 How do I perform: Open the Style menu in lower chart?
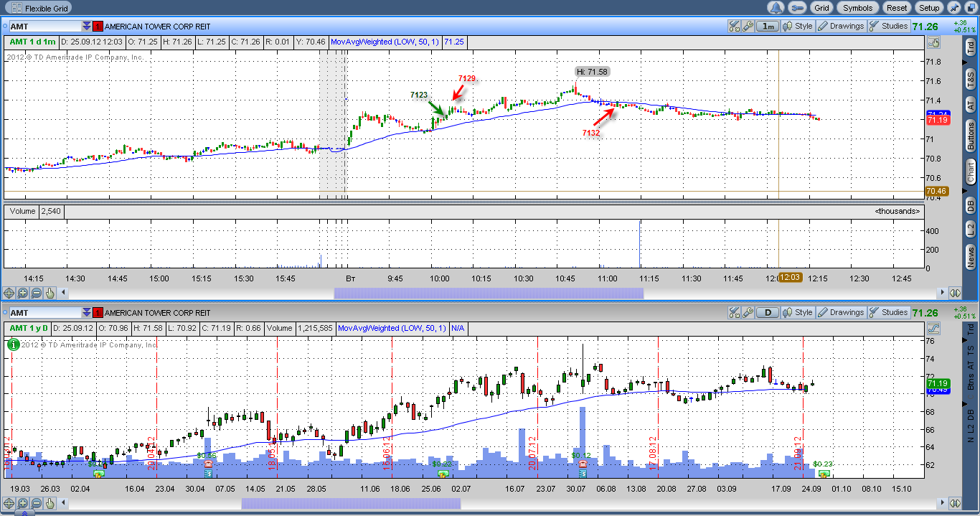click(x=799, y=313)
